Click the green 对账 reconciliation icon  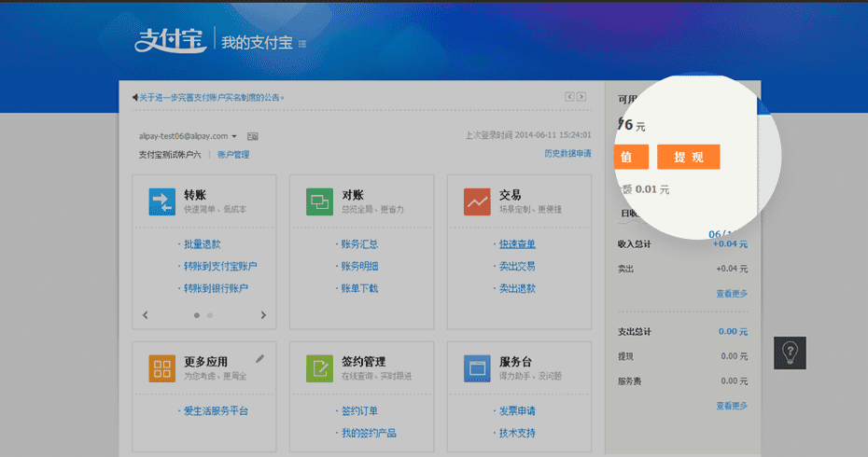pos(319,201)
